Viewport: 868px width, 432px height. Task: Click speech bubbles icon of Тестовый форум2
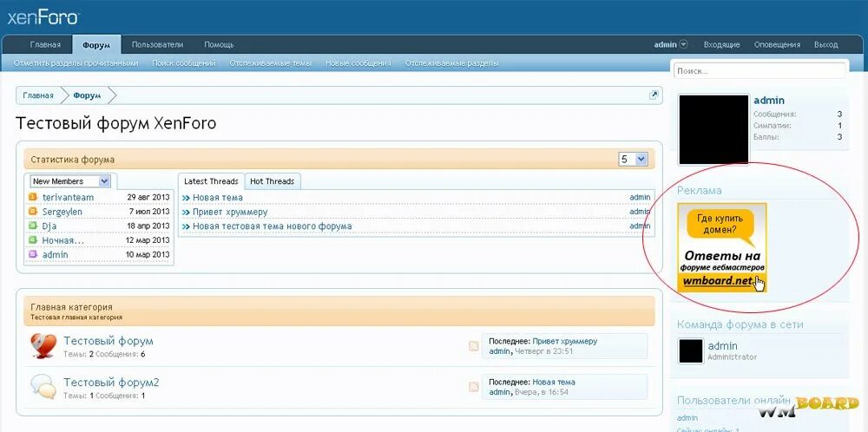tap(43, 387)
